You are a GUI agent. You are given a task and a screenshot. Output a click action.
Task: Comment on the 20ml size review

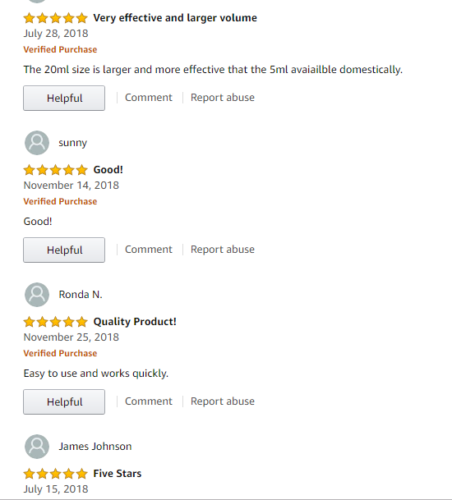pos(149,97)
